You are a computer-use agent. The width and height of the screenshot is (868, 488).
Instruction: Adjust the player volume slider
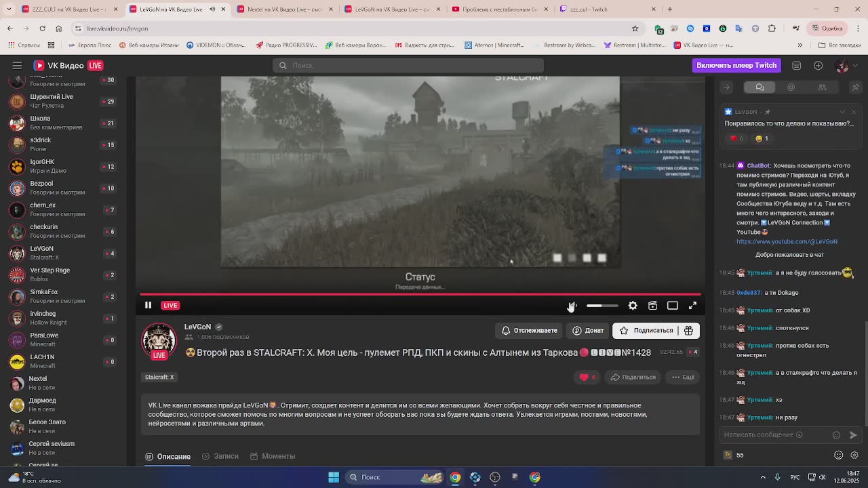(602, 306)
